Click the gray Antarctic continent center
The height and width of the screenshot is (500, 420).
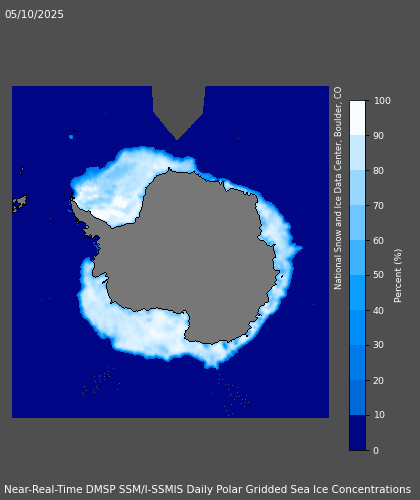(x=190, y=253)
